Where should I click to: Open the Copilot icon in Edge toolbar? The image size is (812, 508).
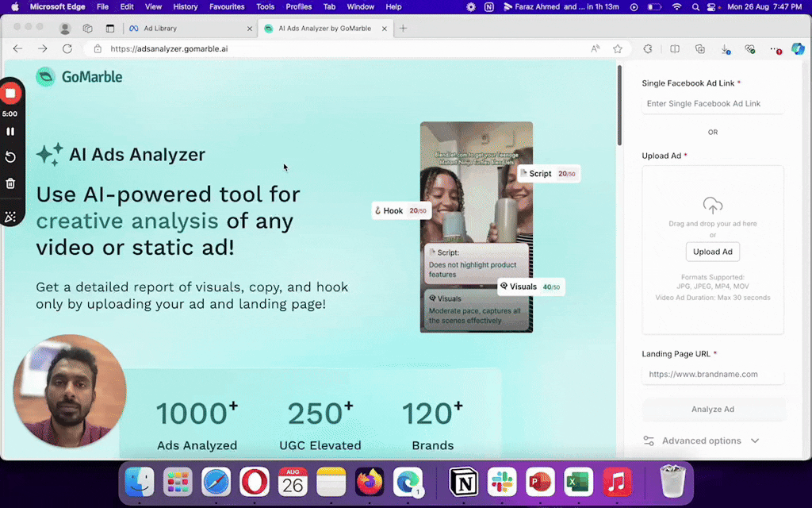pos(798,48)
